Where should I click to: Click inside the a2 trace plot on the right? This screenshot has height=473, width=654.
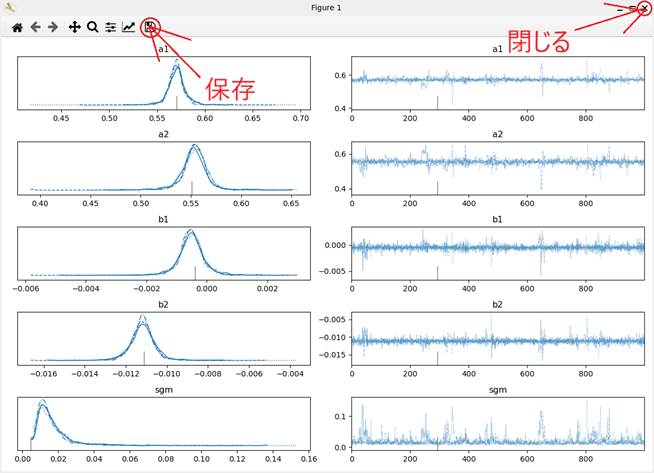[498, 167]
